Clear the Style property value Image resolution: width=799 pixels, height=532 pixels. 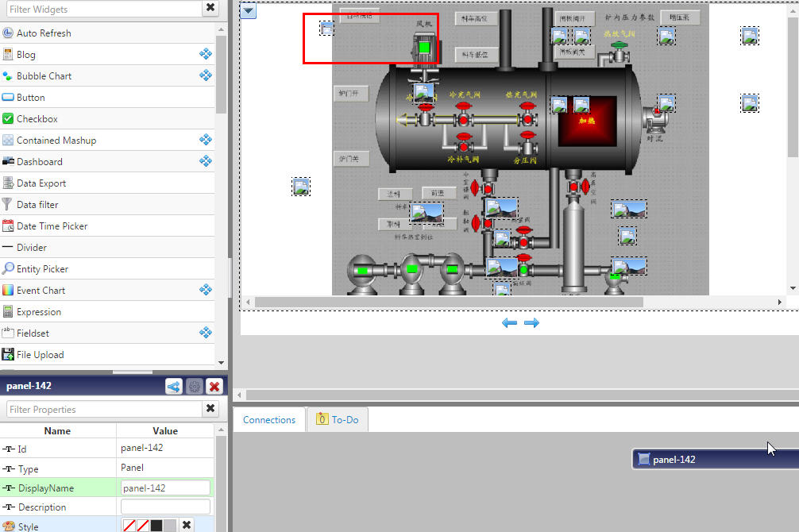click(x=187, y=525)
